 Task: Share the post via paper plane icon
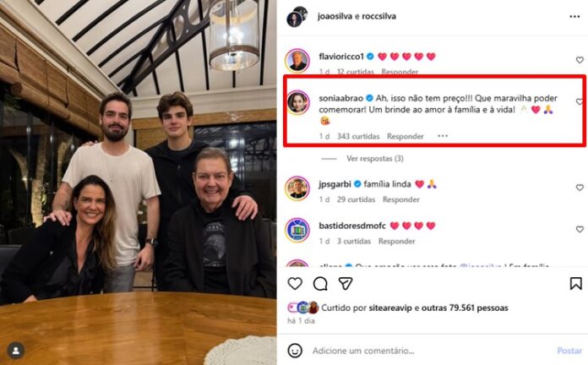(x=345, y=284)
